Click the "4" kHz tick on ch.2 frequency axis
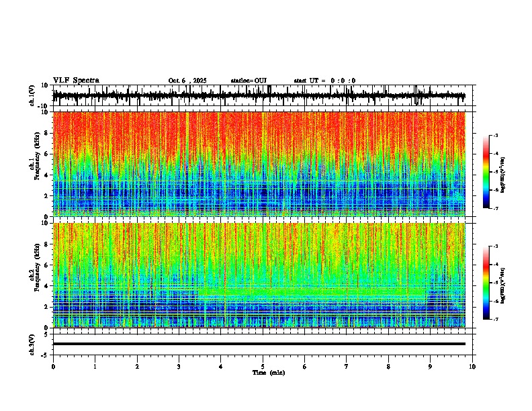Viewport: 532px width, 411px height. click(47, 286)
